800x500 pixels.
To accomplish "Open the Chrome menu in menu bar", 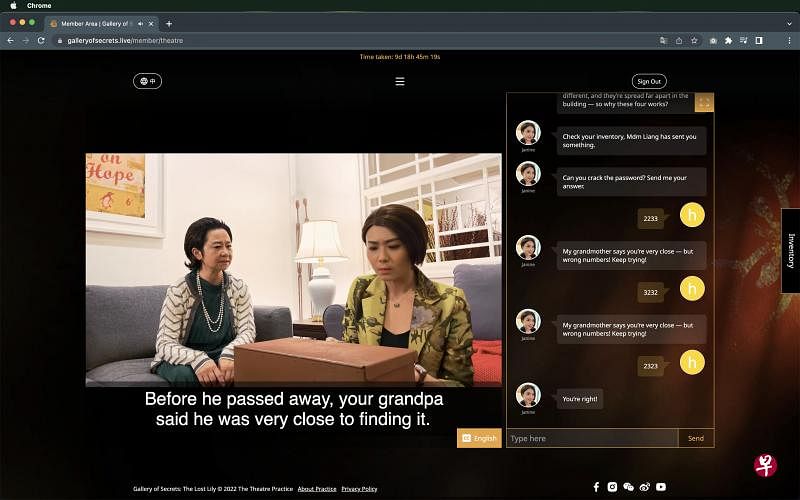I will tap(39, 6).
